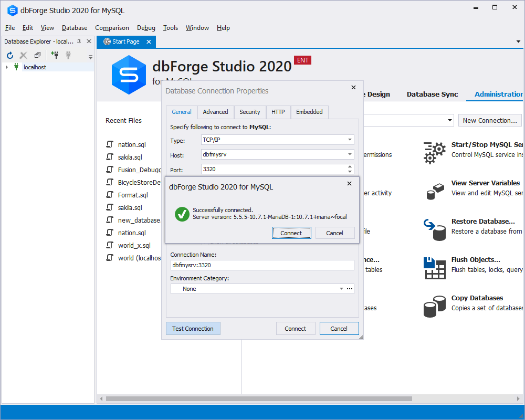Open the Start/Stop MySQL Server gears icon
The image size is (525, 420).
(x=435, y=153)
